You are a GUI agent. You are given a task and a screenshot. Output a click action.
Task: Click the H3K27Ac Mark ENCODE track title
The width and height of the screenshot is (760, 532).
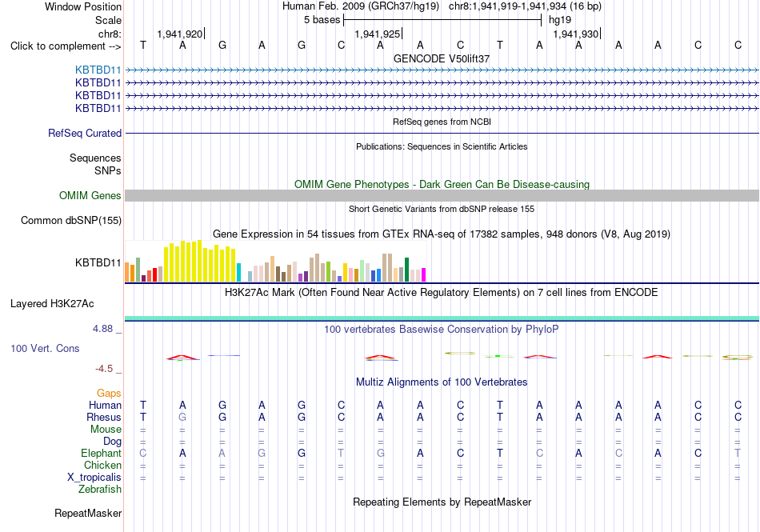coord(442,292)
